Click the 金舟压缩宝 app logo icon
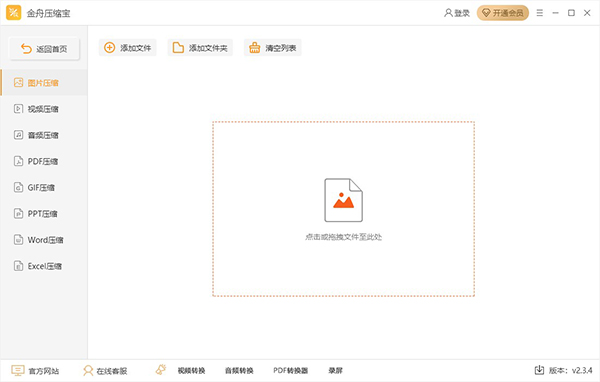The image size is (600, 382). [x=13, y=13]
